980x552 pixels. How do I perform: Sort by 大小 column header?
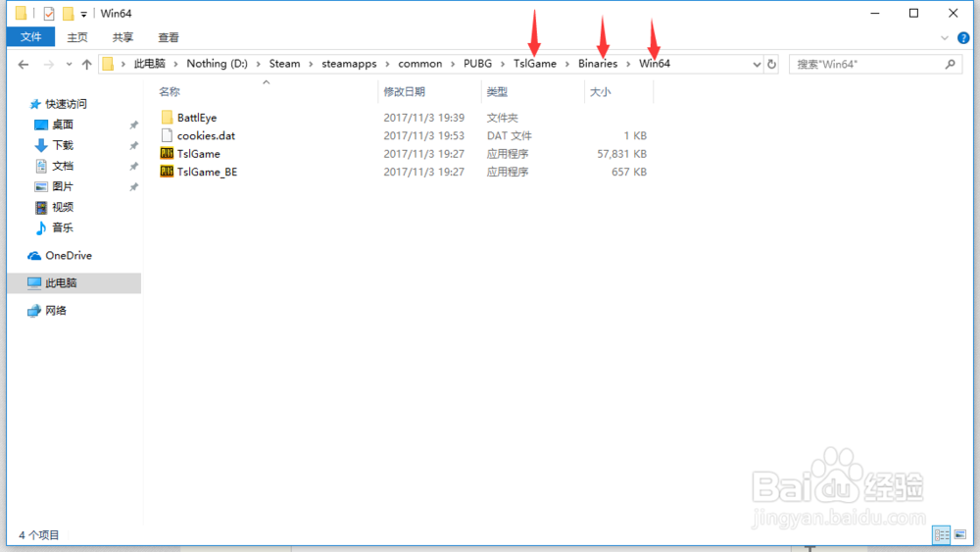pos(600,92)
